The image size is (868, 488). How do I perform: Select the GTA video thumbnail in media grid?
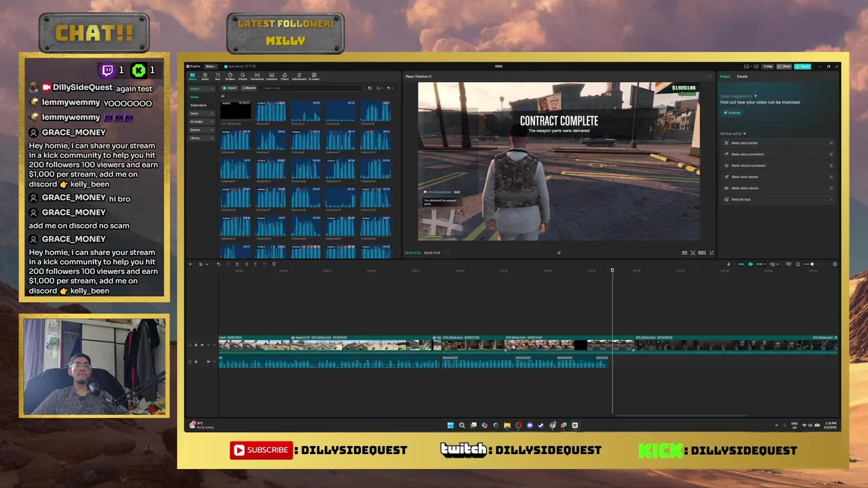tap(235, 112)
